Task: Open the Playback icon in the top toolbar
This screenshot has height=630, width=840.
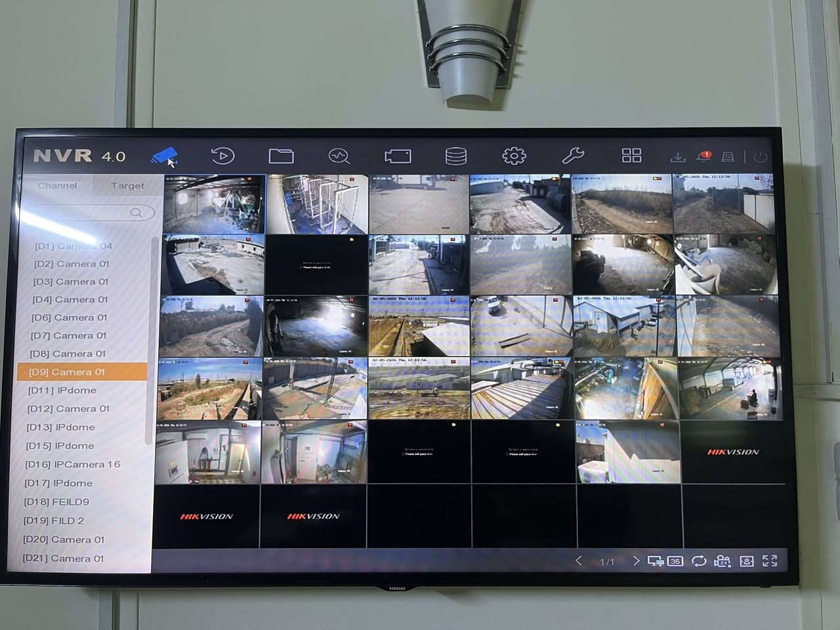Action: click(222, 156)
